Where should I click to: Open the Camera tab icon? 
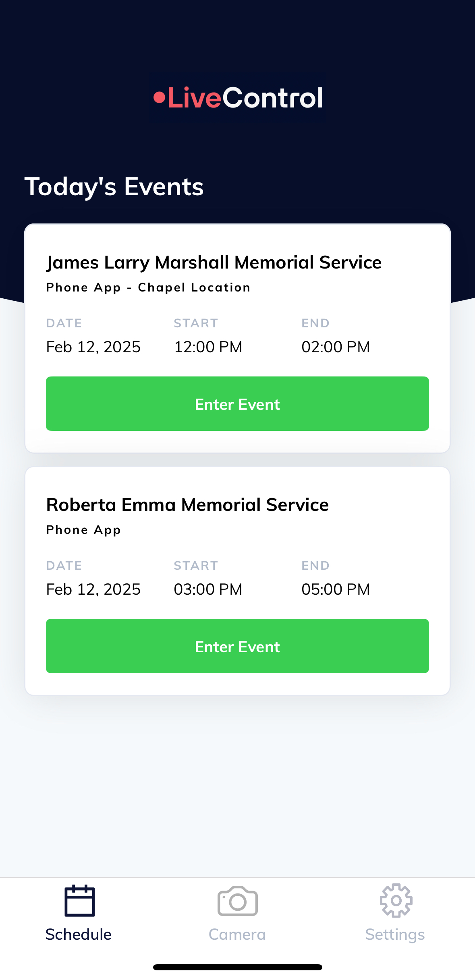(237, 901)
